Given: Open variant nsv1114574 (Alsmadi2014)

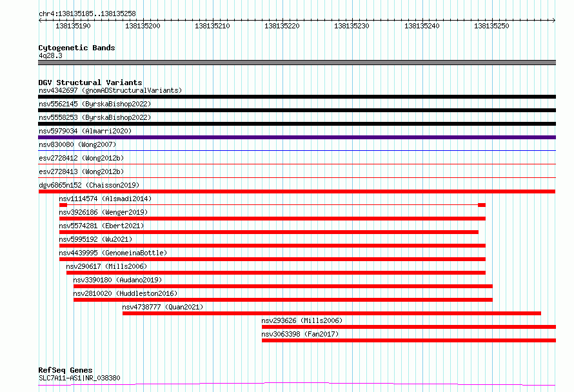Looking at the screenshot, I should pos(105,199).
